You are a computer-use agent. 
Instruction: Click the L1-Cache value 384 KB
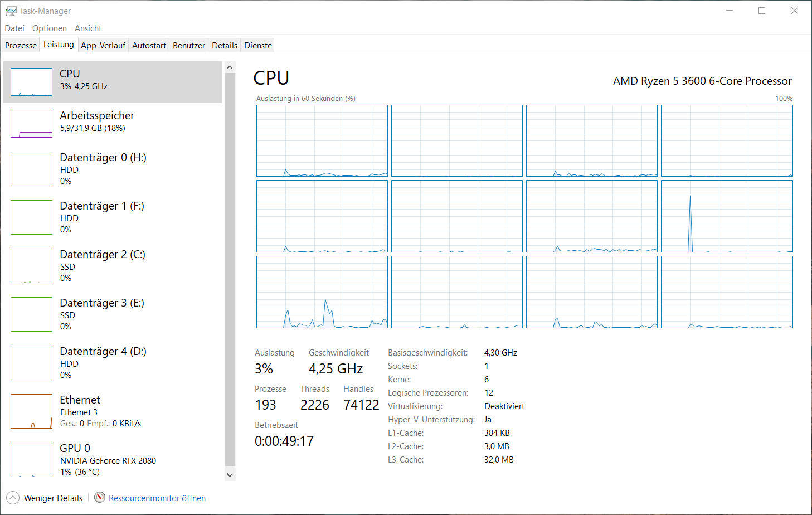click(x=497, y=433)
